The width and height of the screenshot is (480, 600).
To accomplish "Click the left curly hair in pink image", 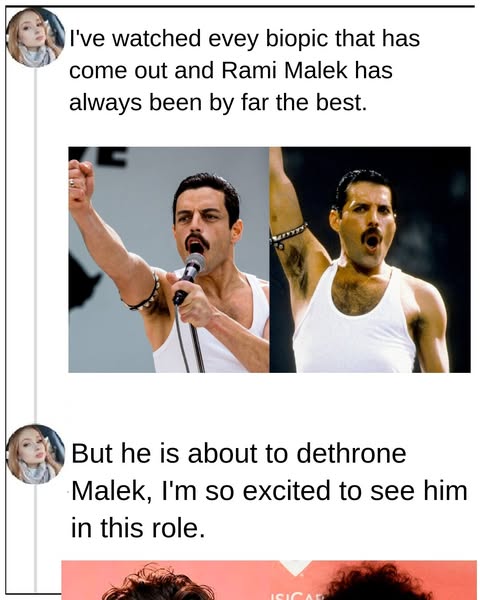I will 157,582.
